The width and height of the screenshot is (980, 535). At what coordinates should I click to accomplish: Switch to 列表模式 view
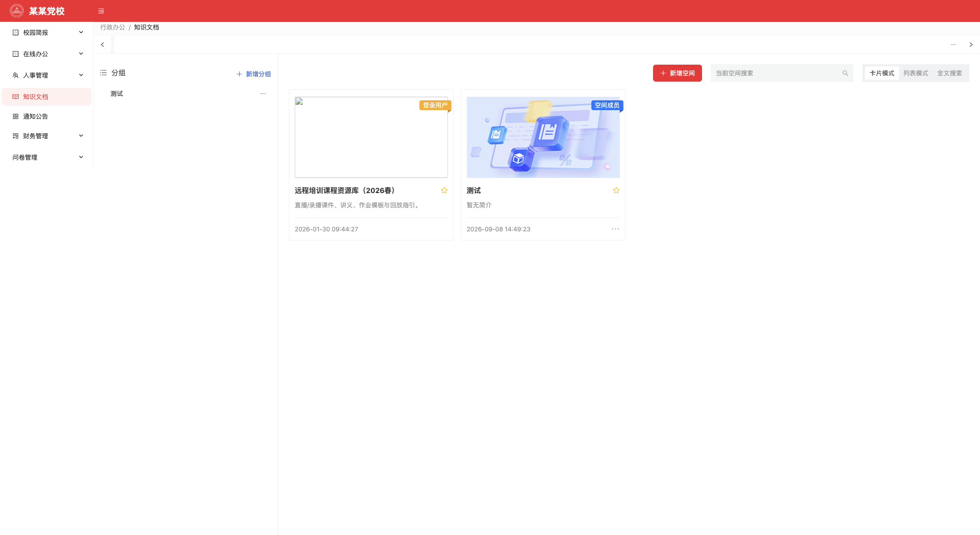click(x=916, y=73)
